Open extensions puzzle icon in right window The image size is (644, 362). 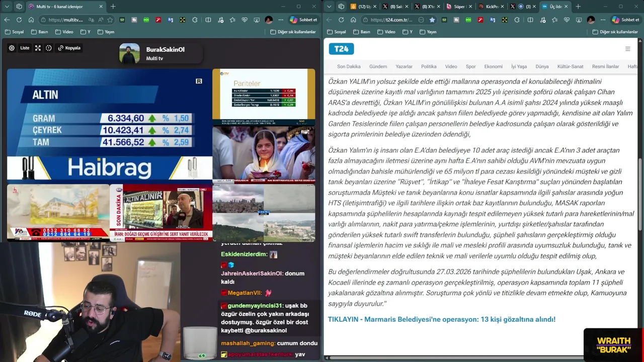tap(517, 20)
